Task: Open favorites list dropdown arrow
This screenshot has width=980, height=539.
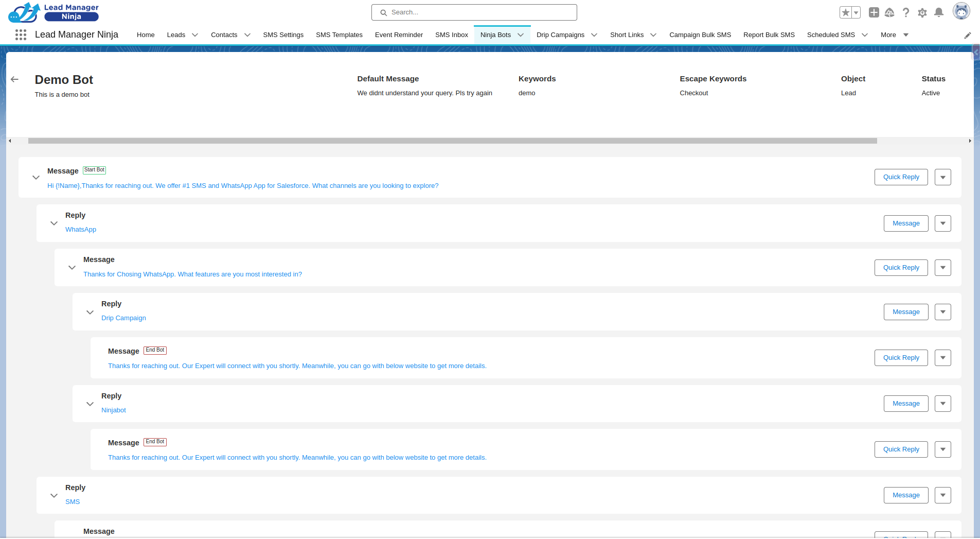Action: click(856, 12)
